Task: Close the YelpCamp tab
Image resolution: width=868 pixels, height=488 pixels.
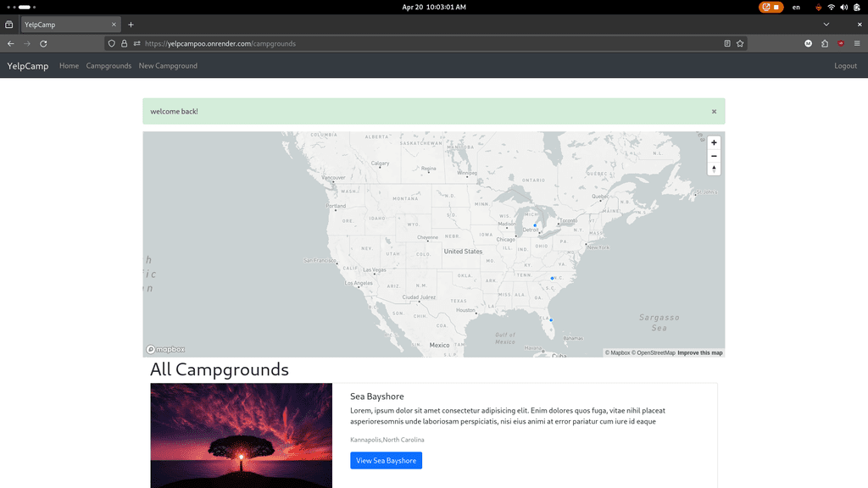Action: [x=114, y=25]
